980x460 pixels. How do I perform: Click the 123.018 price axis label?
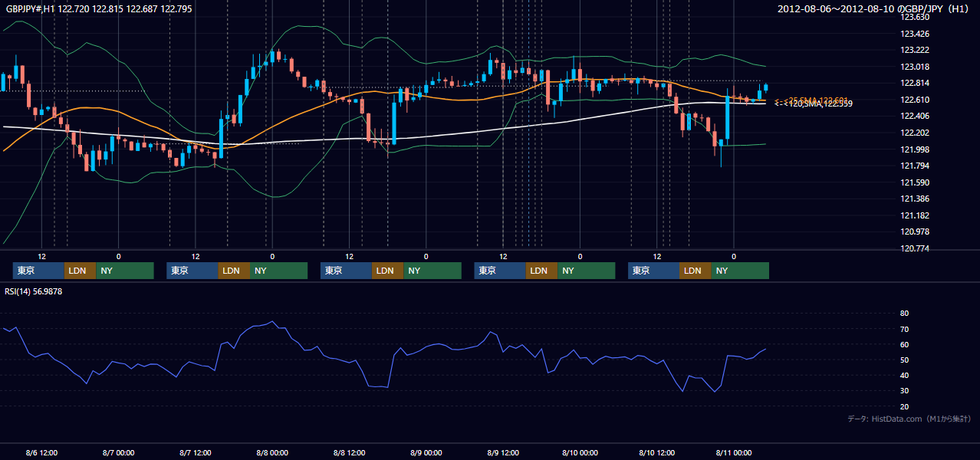915,67
